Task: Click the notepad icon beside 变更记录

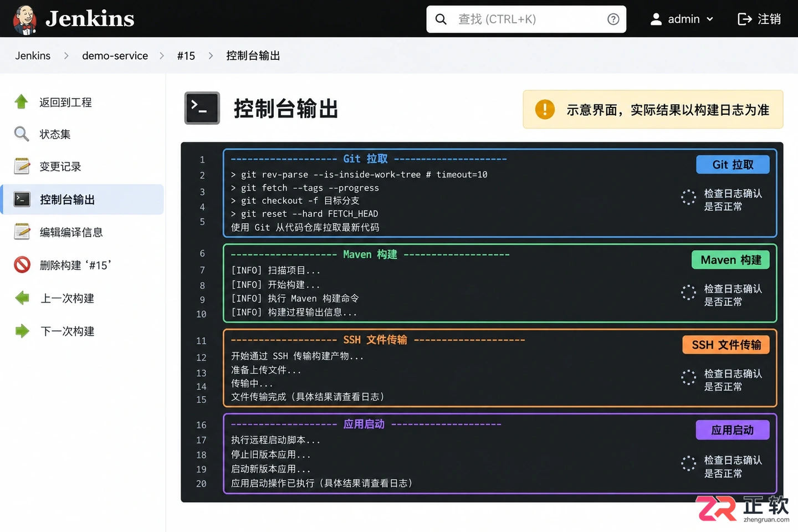Action: pos(22,166)
